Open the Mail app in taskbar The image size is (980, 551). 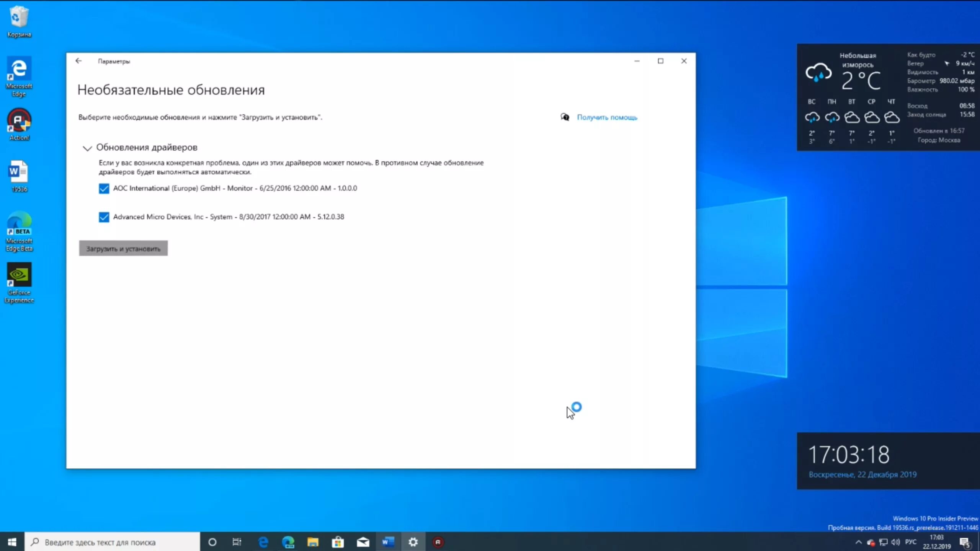363,542
